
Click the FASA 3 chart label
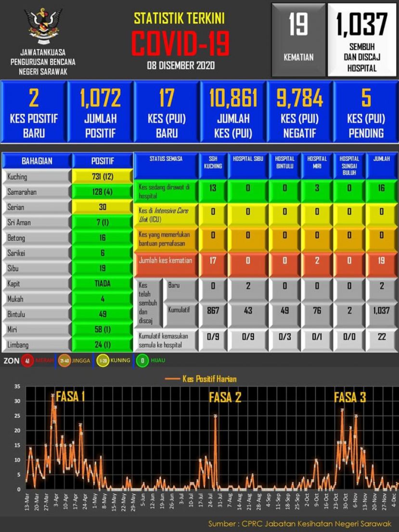(x=350, y=398)
